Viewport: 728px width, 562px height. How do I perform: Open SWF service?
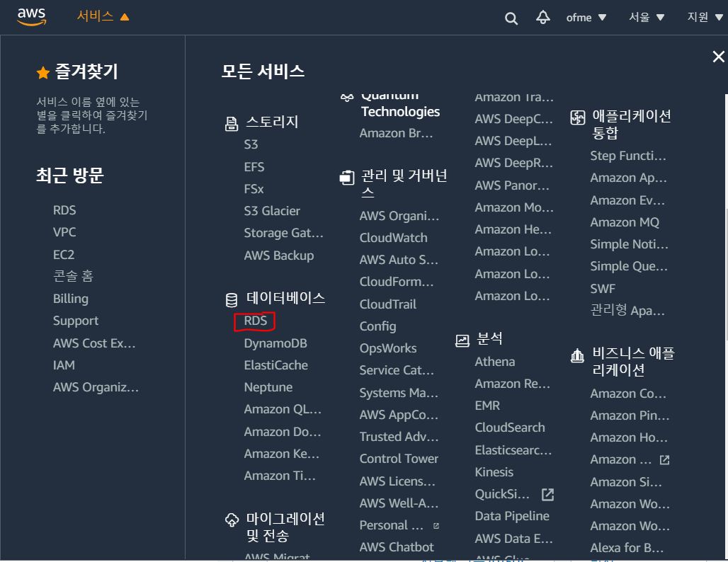(603, 289)
